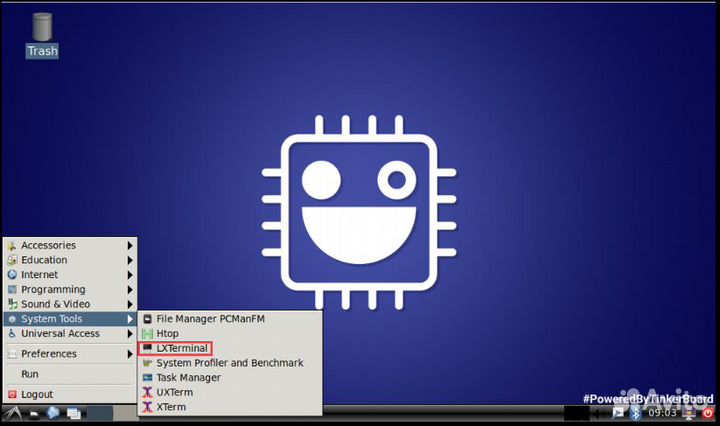
Task: Choose Logout from the start menu
Action: [70, 394]
